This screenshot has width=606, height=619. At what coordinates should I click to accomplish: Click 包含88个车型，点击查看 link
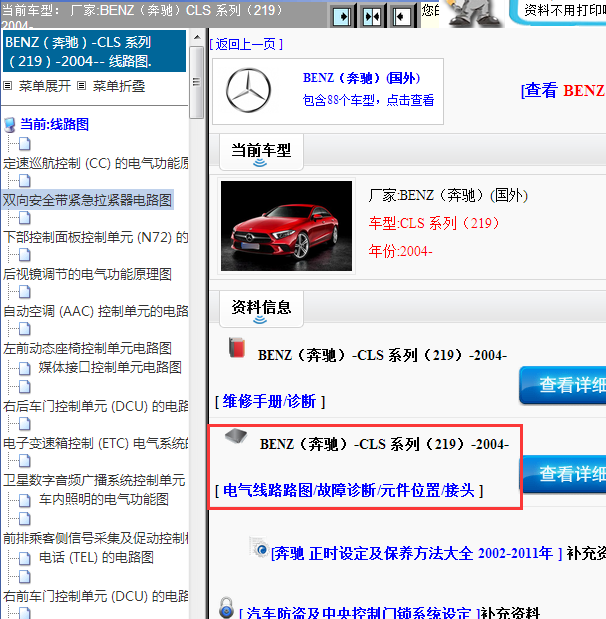click(x=368, y=100)
